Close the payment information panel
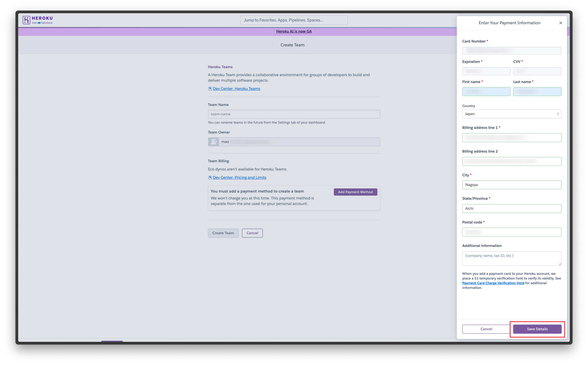 560,23
